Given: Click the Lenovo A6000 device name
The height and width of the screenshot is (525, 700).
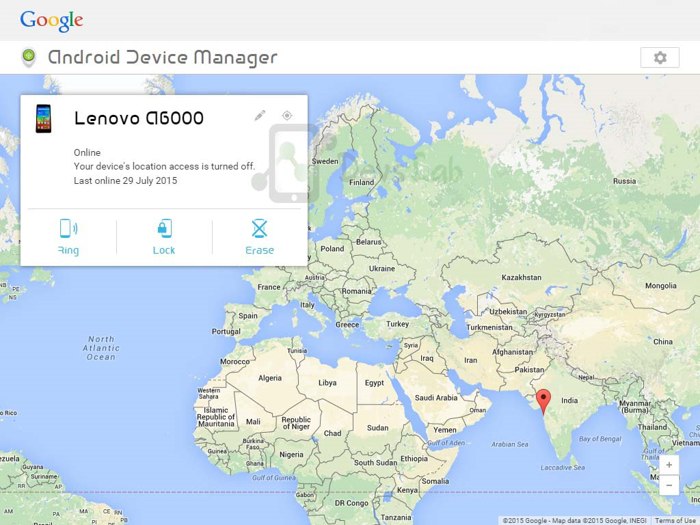Looking at the screenshot, I should tap(139, 118).
